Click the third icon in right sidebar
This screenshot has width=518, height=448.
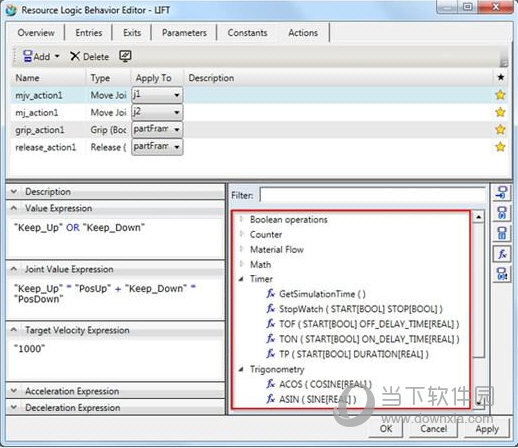502,233
